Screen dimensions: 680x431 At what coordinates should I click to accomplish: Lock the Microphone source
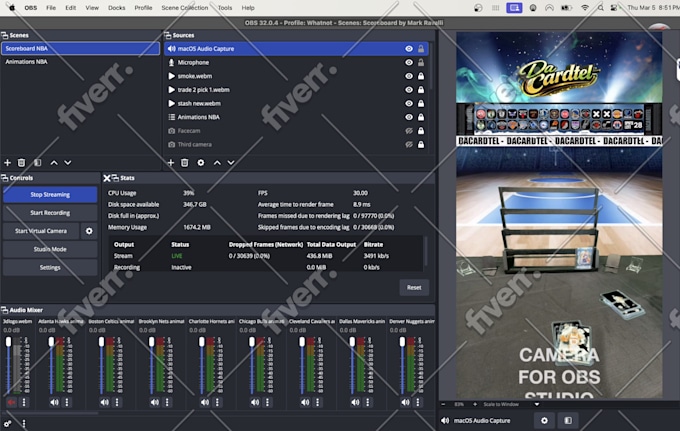click(421, 62)
